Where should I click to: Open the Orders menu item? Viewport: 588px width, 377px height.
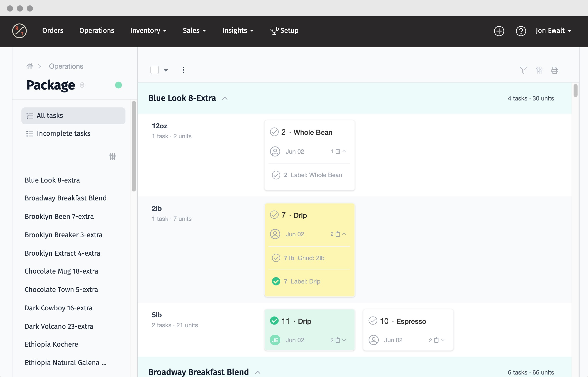(x=53, y=31)
